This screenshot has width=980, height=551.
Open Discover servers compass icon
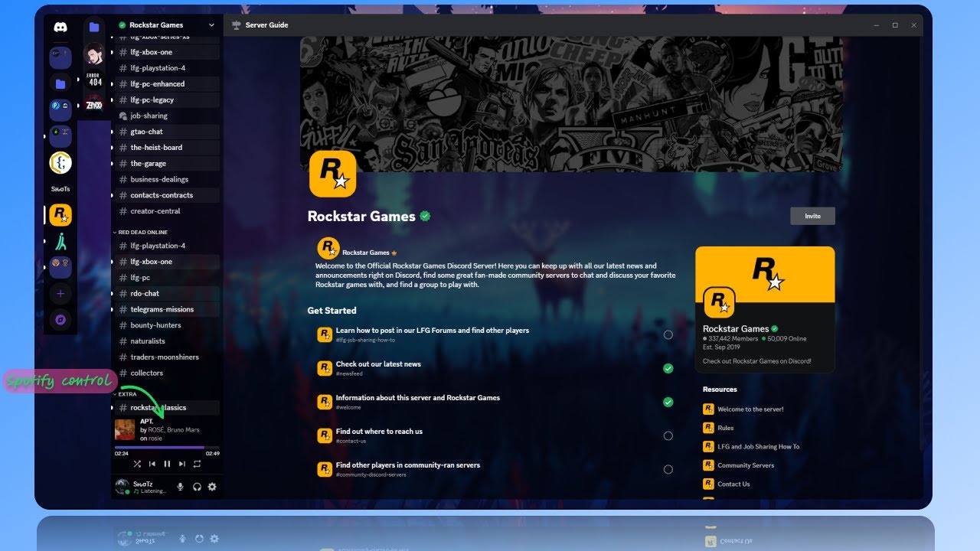click(x=60, y=320)
